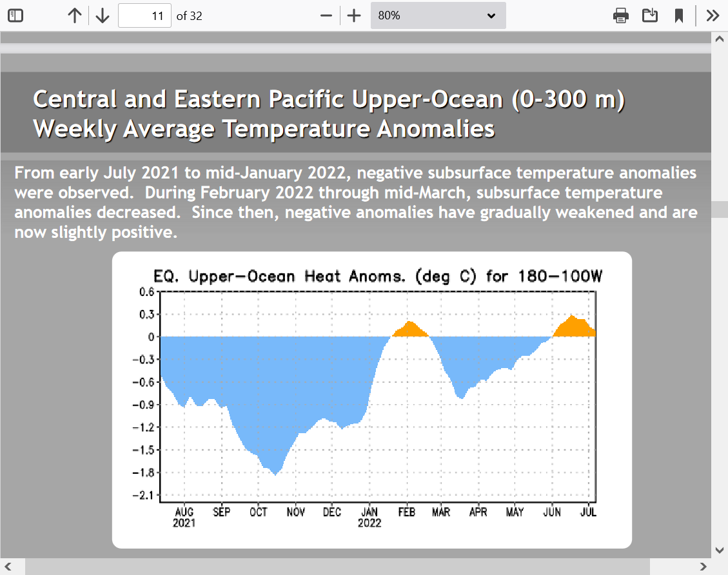Toggle the PDF sidebar panel
728x575 pixels.
(x=15, y=15)
